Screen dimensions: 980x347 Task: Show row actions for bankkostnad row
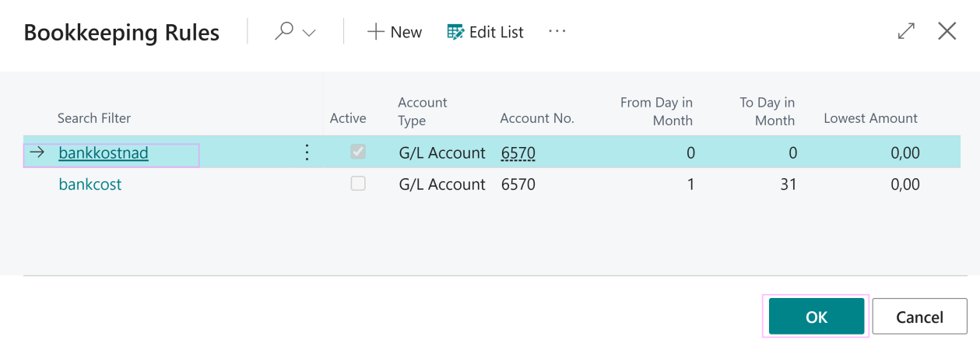307,152
